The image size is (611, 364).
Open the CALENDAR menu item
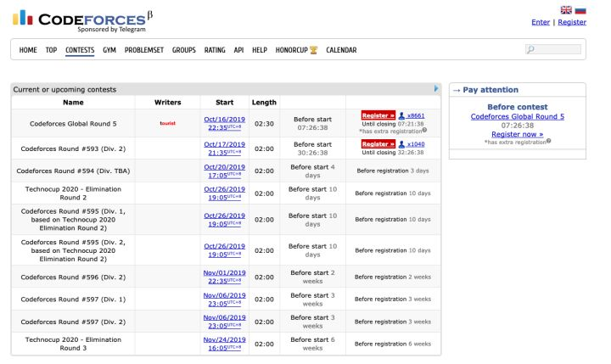click(x=341, y=50)
